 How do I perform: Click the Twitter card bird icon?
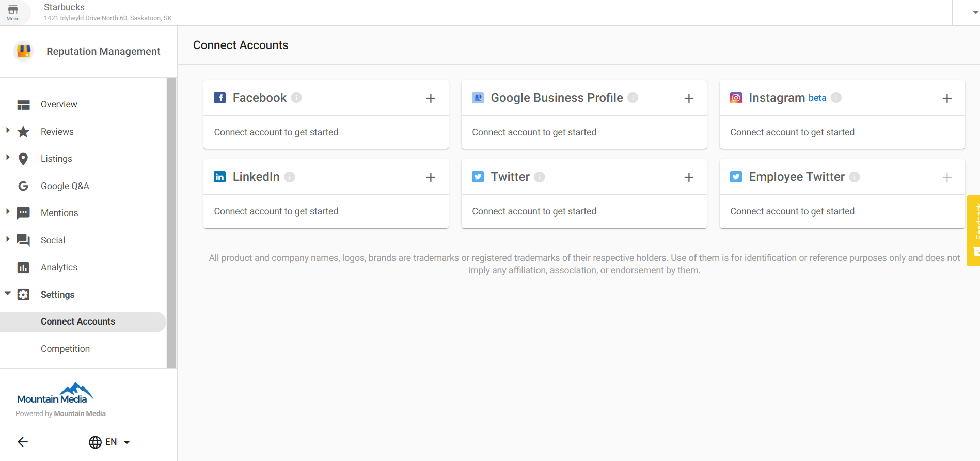click(x=478, y=177)
